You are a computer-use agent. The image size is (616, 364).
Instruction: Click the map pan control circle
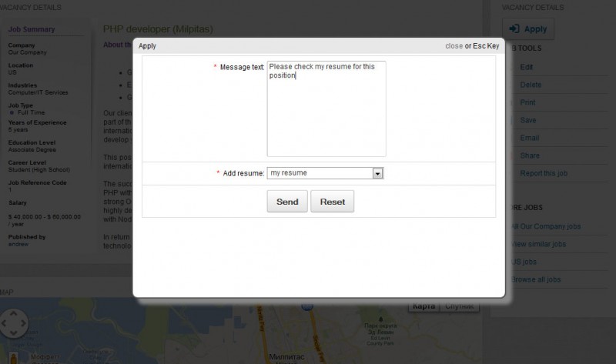click(14, 323)
